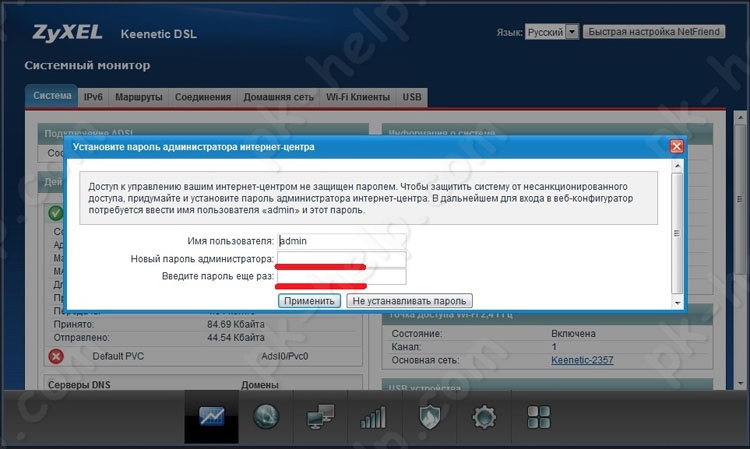
Task: Click the 44.54 Кбайта sent value
Action: [x=236, y=338]
